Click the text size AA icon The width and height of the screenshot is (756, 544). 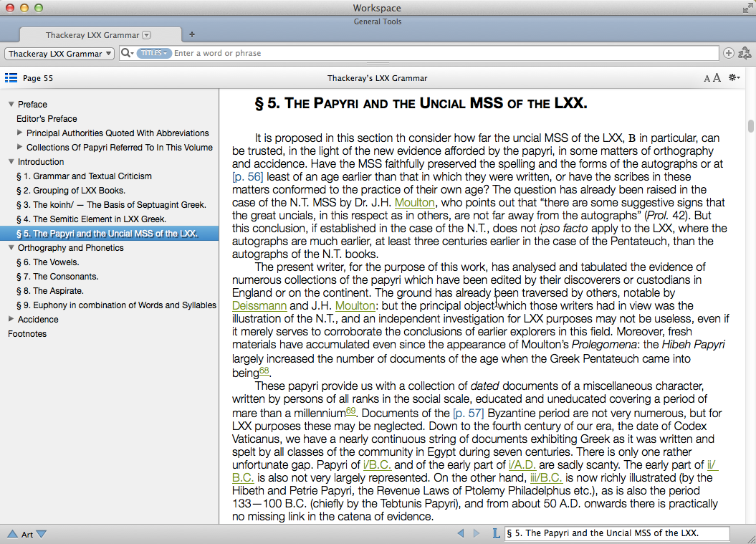(x=712, y=78)
